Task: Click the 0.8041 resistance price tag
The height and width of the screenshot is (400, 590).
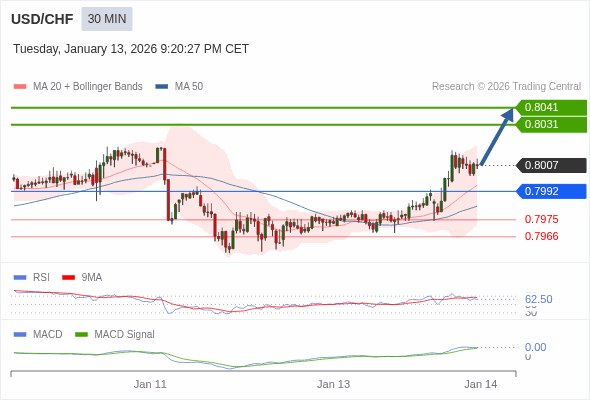Action: click(551, 107)
